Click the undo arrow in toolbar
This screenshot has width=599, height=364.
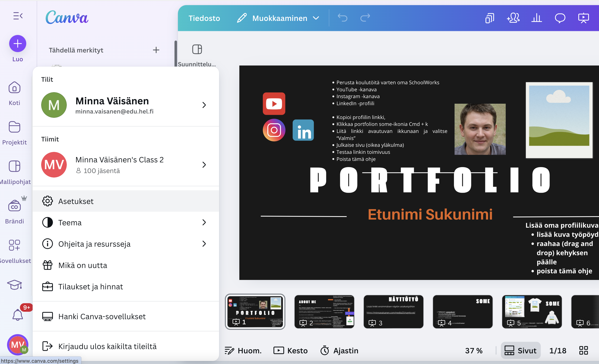(x=343, y=18)
